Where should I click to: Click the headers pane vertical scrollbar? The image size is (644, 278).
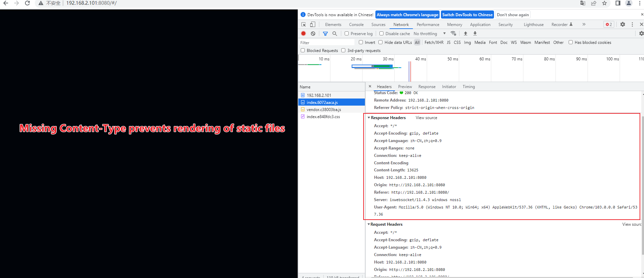click(643, 186)
